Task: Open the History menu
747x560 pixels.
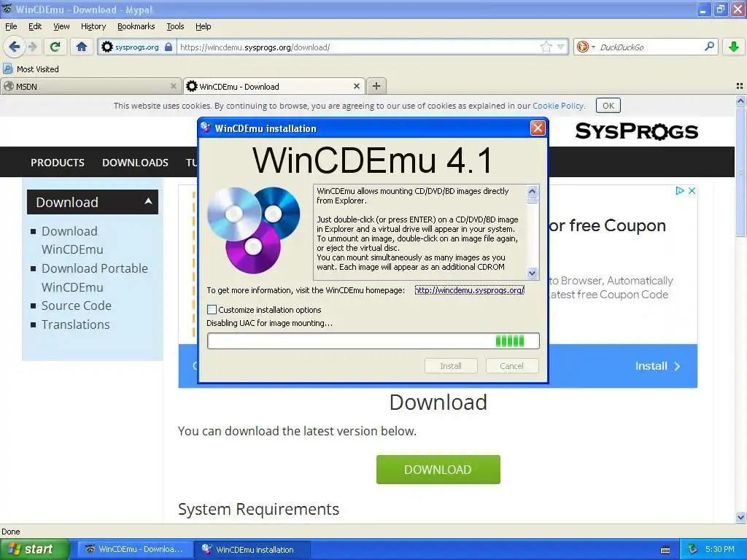Action: [x=93, y=26]
